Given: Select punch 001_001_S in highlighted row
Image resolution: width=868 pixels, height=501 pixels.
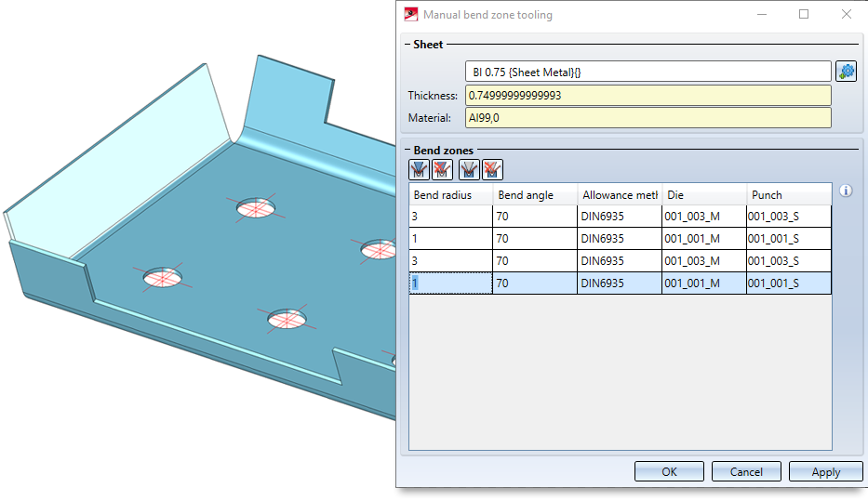Looking at the screenshot, I should pyautogui.click(x=789, y=283).
